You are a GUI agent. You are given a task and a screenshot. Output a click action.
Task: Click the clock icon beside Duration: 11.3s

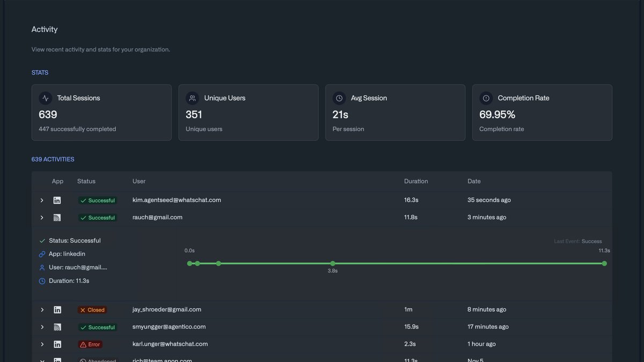coord(42,281)
